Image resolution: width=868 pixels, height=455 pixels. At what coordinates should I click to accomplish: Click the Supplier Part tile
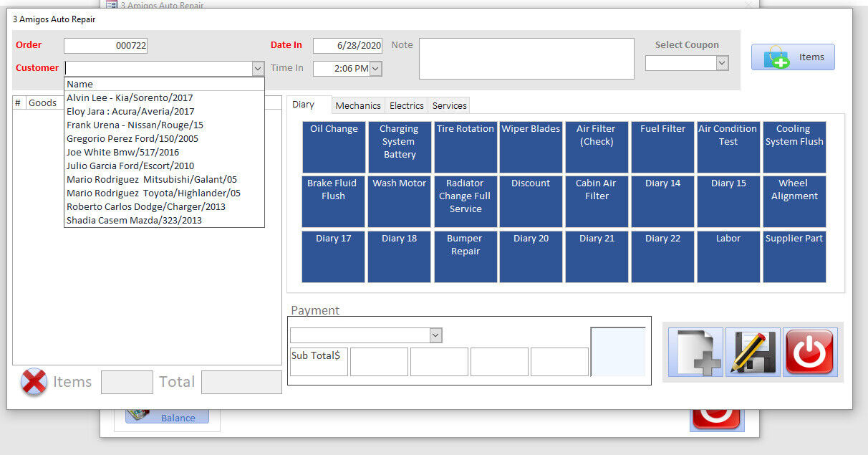pyautogui.click(x=794, y=257)
